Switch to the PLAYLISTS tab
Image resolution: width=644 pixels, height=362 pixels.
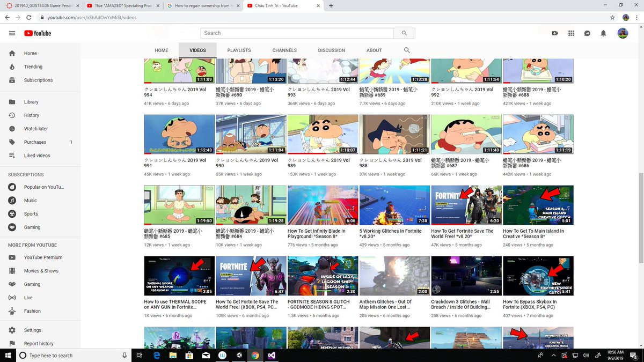239,50
